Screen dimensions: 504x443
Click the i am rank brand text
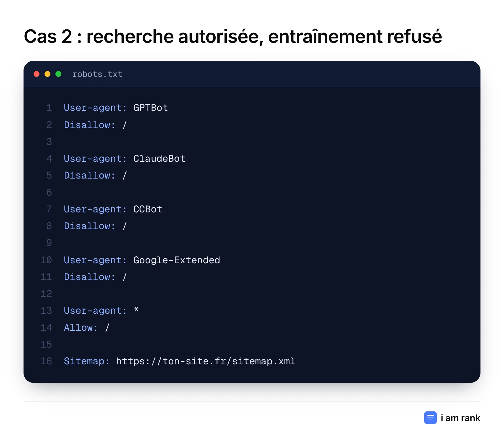click(x=461, y=418)
